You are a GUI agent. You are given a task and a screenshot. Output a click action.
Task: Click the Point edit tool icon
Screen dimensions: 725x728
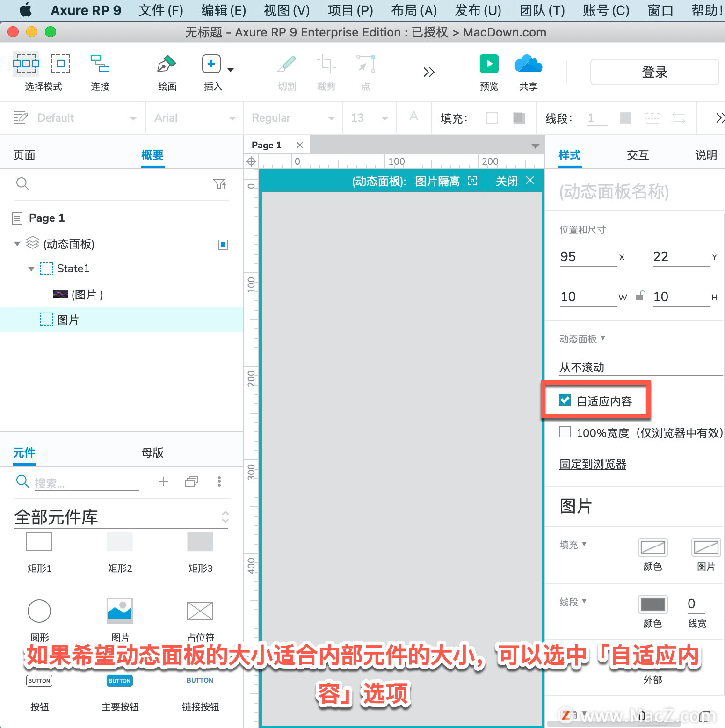pyautogui.click(x=366, y=64)
